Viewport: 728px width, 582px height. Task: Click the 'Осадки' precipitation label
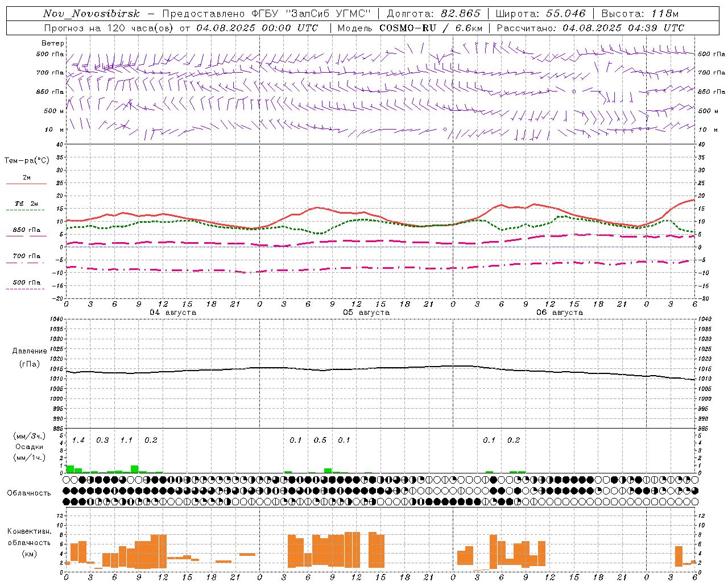pos(30,447)
